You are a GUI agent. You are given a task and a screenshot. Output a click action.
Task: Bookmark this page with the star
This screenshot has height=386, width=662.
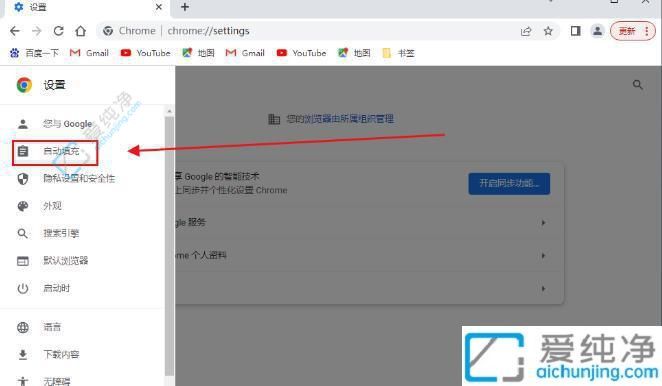(548, 31)
